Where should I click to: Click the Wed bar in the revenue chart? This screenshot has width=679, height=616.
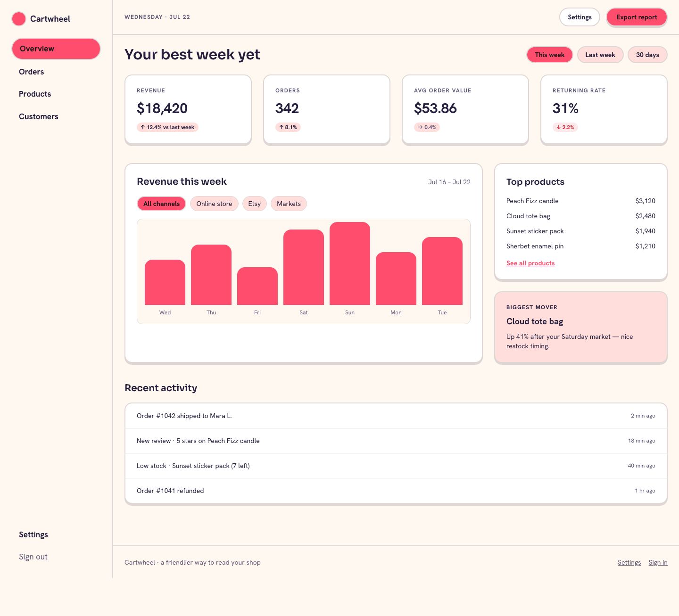click(165, 282)
